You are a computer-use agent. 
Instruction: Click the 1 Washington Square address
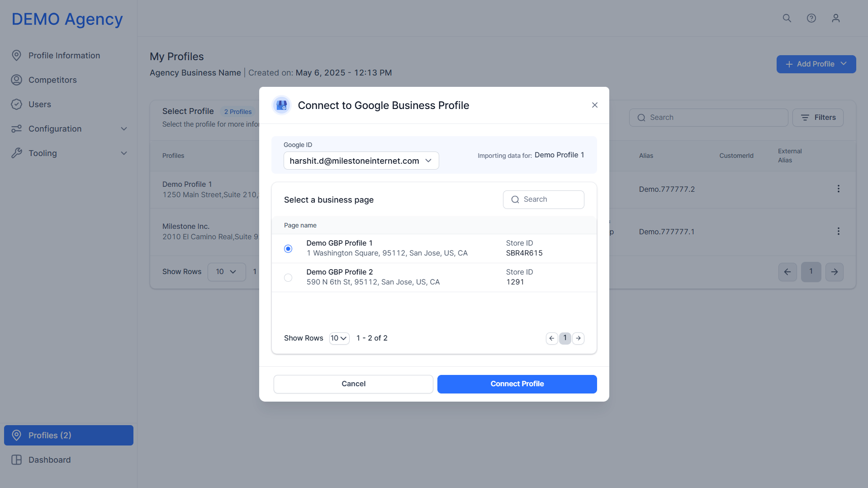pyautogui.click(x=387, y=253)
